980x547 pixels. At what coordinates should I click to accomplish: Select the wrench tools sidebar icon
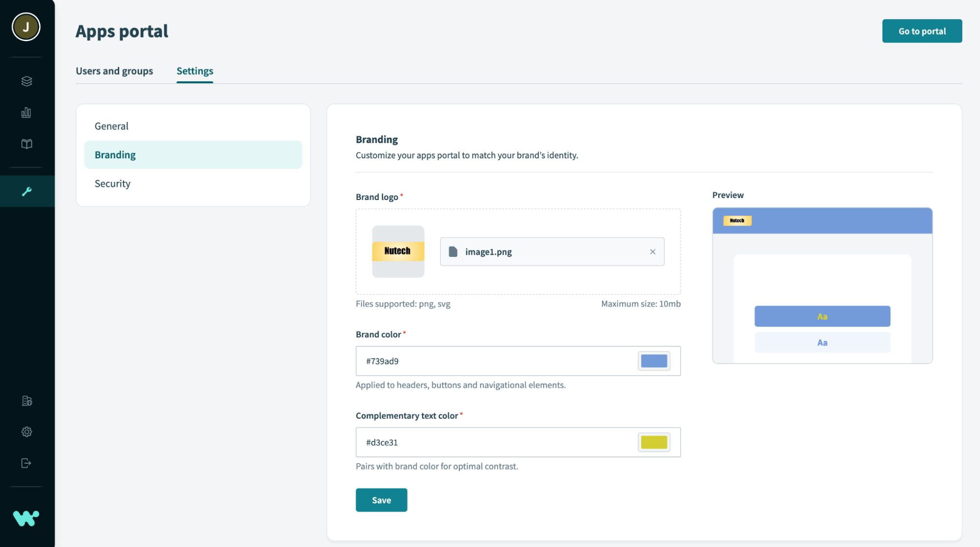[26, 191]
